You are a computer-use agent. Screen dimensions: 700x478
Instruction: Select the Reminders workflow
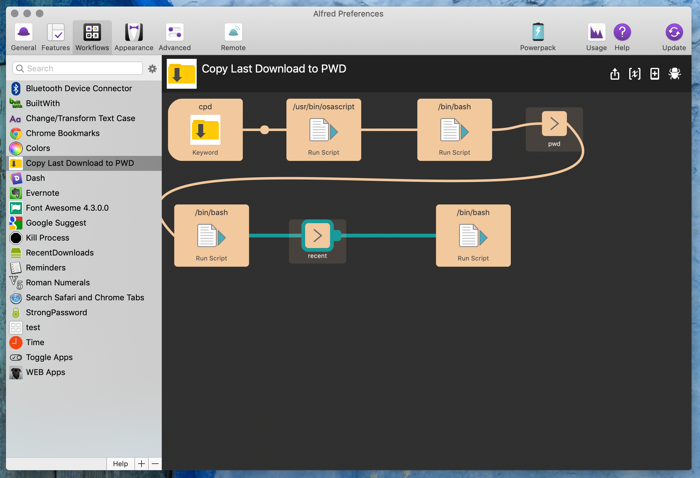(84, 268)
